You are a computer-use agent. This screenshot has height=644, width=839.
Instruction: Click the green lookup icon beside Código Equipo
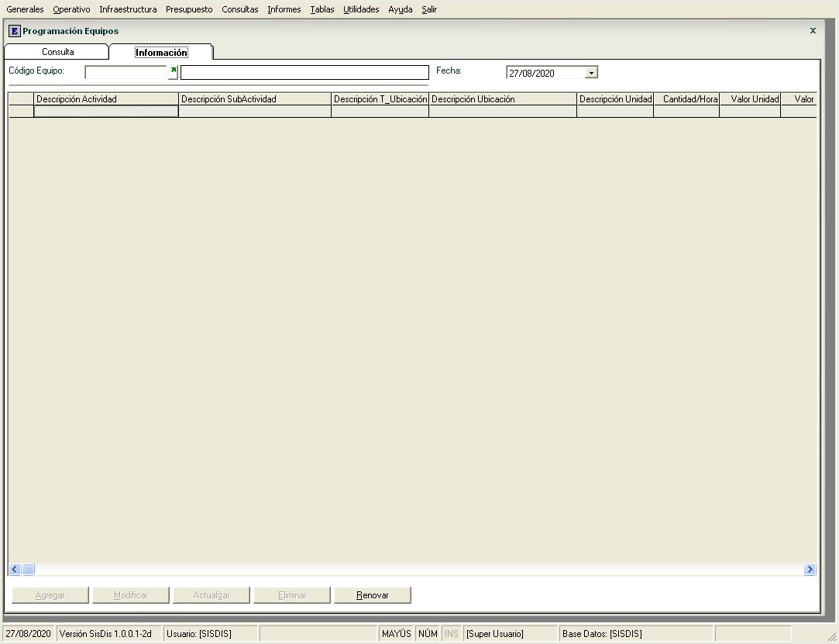click(x=174, y=70)
